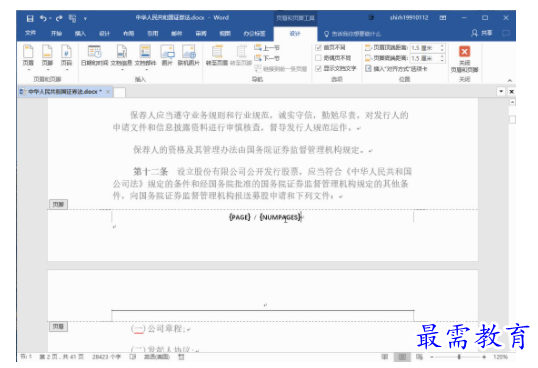Click the {NUMPAGES} field in footer
The image size is (538, 368).
click(x=280, y=217)
